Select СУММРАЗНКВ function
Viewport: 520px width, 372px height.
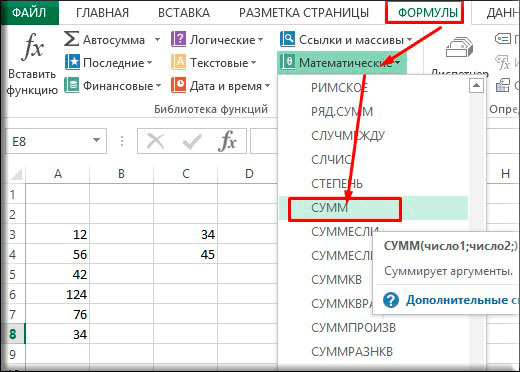coord(352,352)
